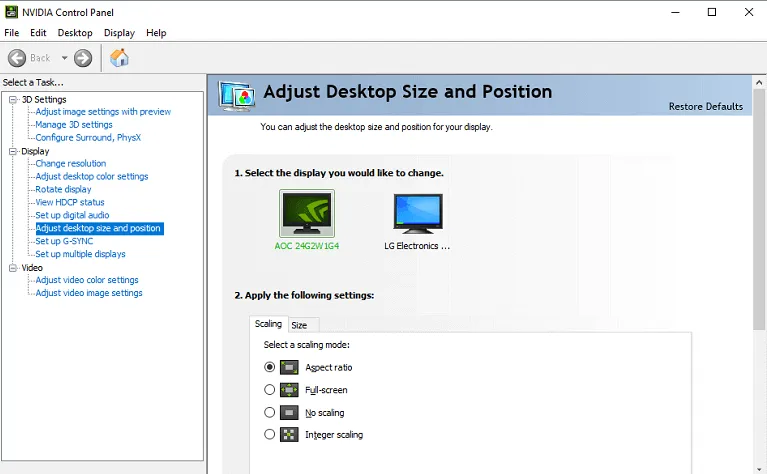767x474 pixels.
Task: Select the Integer scaling radio button
Action: (270, 434)
